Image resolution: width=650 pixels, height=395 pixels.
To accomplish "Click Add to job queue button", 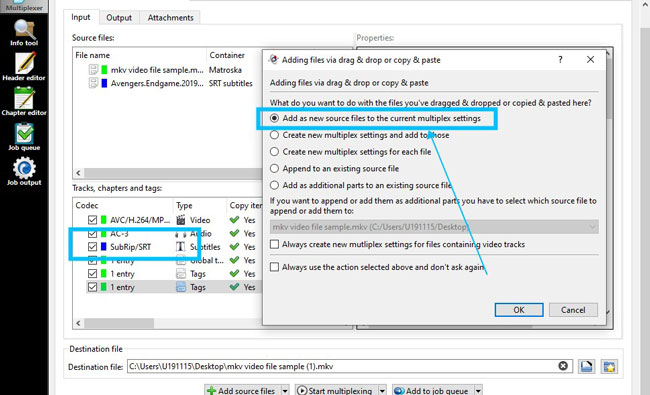I will [433, 390].
